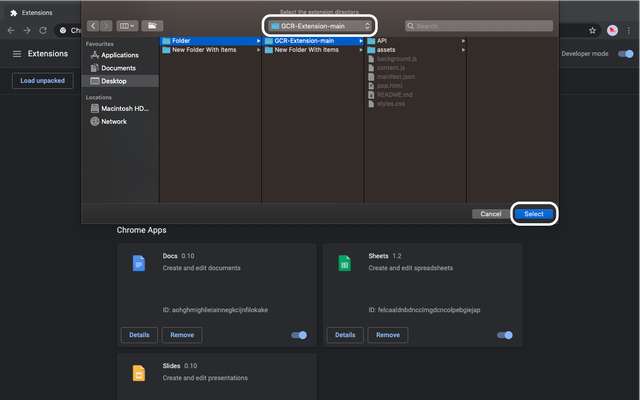Remove the Sheets app
The height and width of the screenshot is (400, 640).
coord(388,335)
